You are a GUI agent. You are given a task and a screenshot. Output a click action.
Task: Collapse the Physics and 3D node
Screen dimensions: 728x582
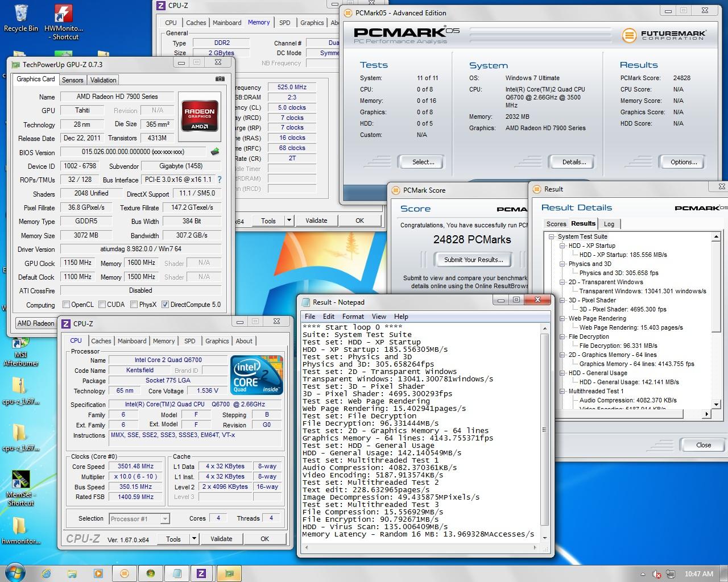click(562, 264)
